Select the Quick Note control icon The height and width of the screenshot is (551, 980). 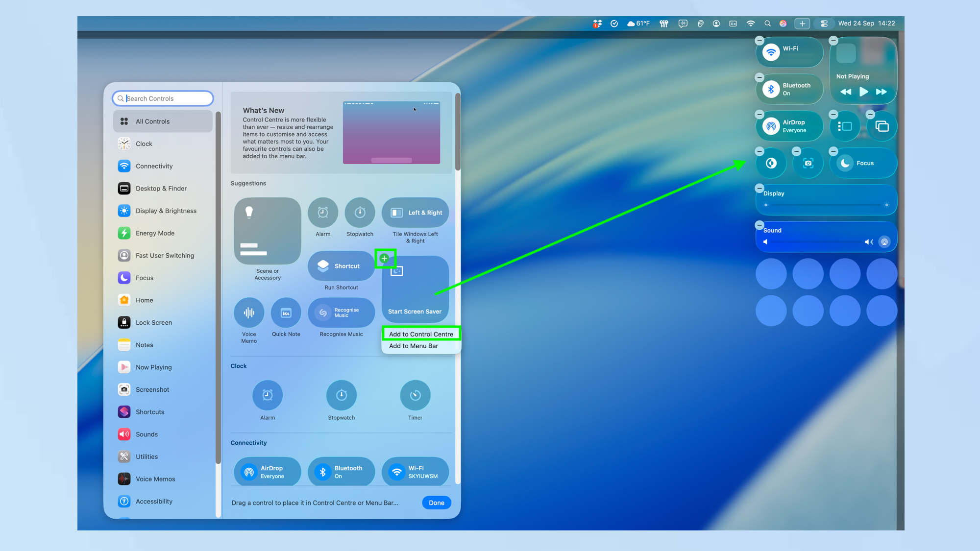286,312
